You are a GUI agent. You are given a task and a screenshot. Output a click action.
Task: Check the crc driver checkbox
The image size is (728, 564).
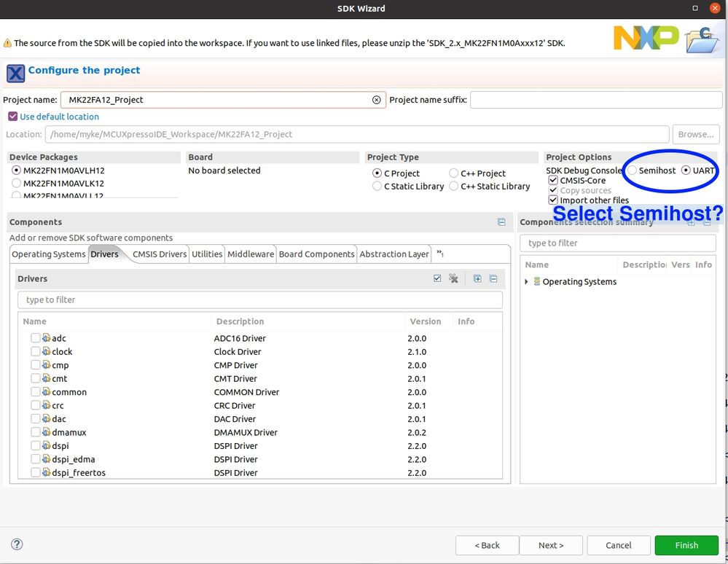35,405
